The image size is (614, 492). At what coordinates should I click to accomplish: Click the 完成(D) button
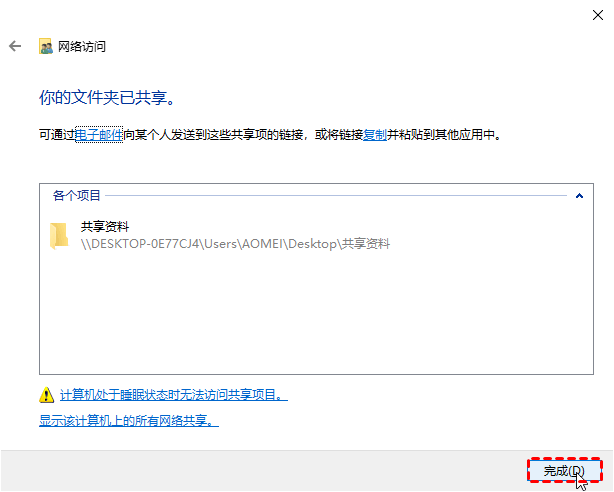(x=564, y=470)
